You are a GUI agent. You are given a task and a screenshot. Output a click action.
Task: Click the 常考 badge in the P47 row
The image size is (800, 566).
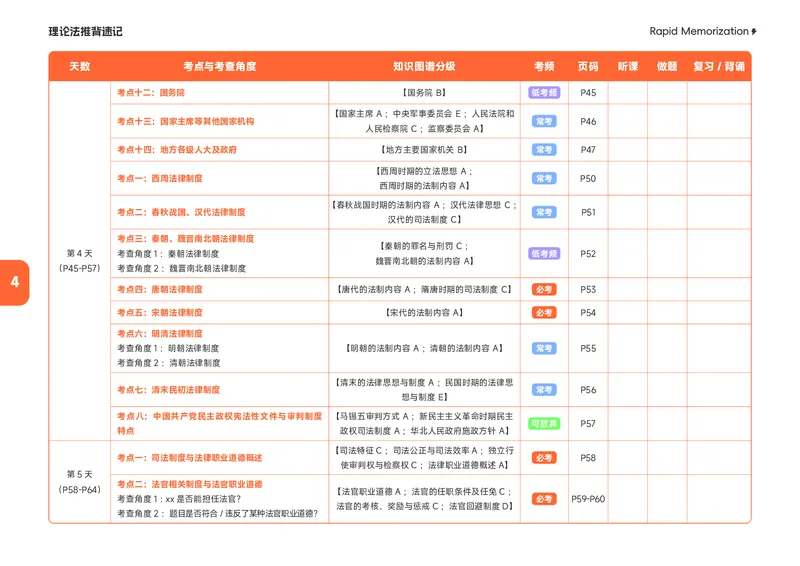click(x=544, y=150)
